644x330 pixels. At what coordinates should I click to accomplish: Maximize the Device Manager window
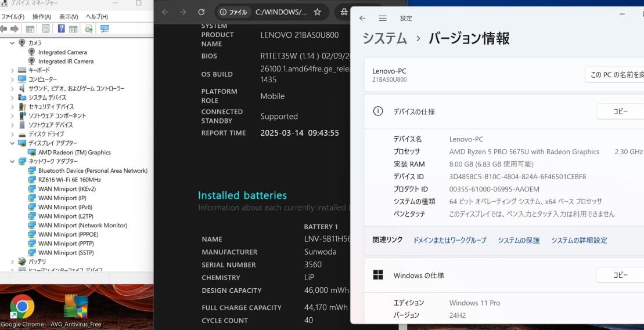(138, 3)
